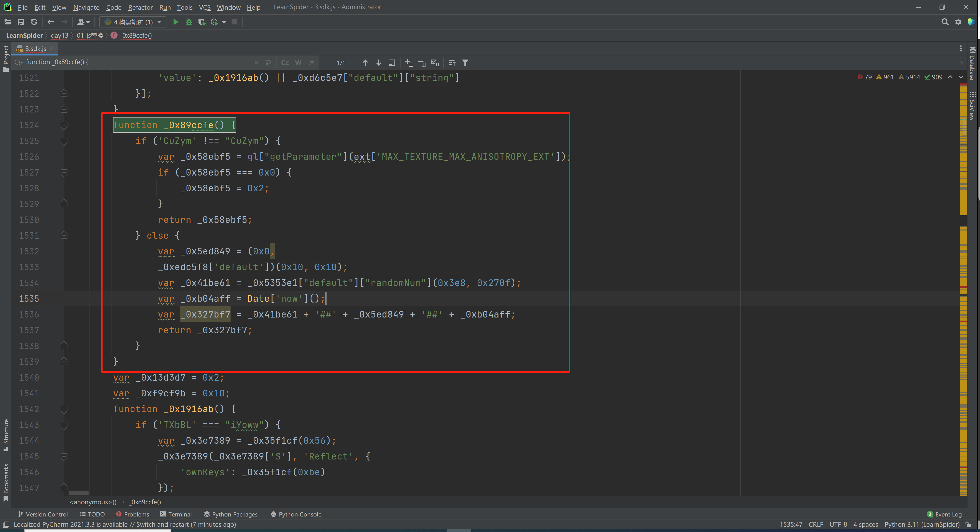Image resolution: width=980 pixels, height=532 pixels.
Task: Click the 79 errors indicator
Action: pyautogui.click(x=864, y=77)
